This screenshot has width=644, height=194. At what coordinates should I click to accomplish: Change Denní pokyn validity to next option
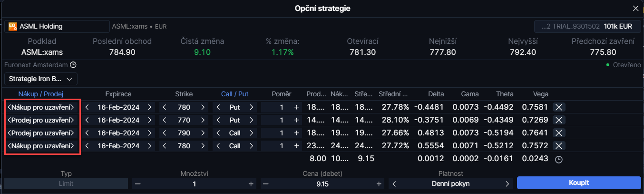pos(507,184)
